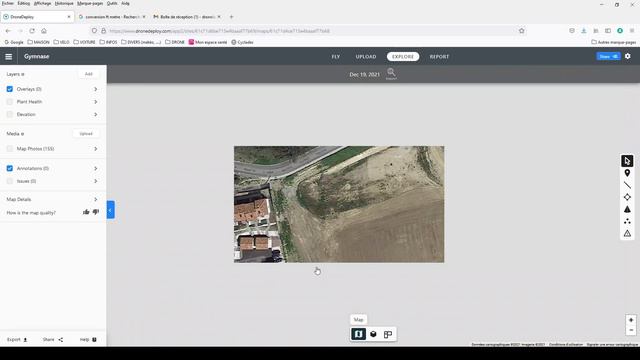640x360 pixels.
Task: Check the Issues checkbox
Action: click(x=10, y=181)
